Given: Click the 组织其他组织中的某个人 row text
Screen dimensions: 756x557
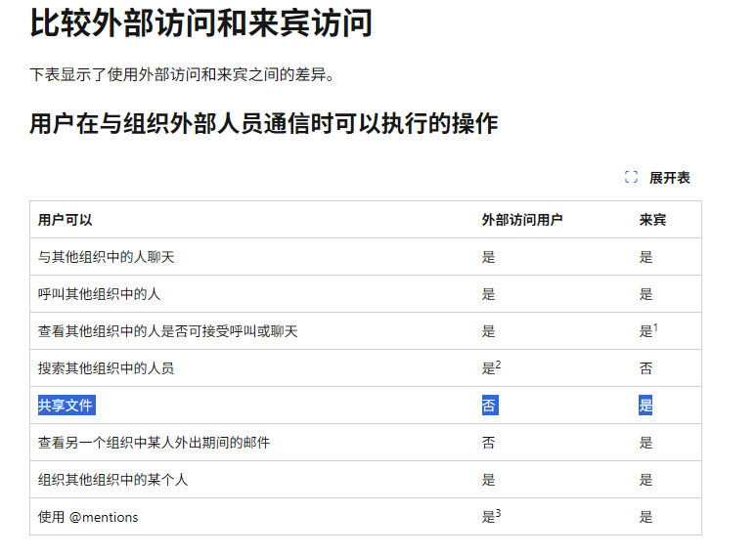Looking at the screenshot, I should 112,480.
